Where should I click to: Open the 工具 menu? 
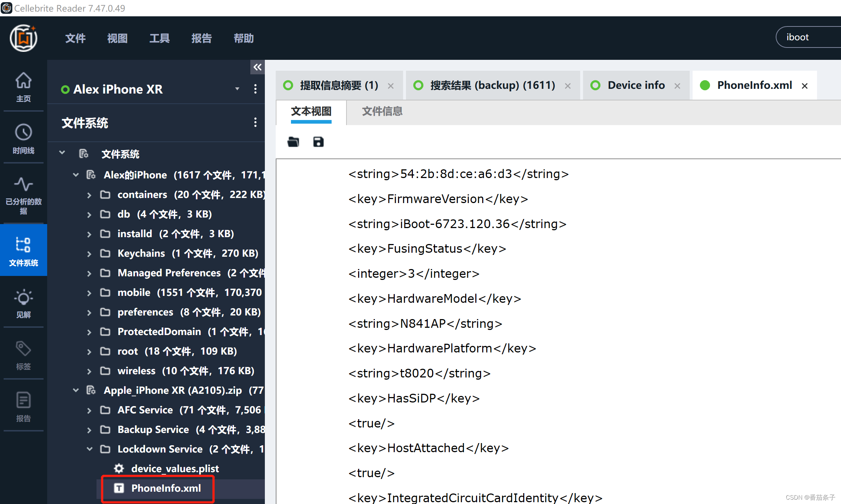point(159,38)
